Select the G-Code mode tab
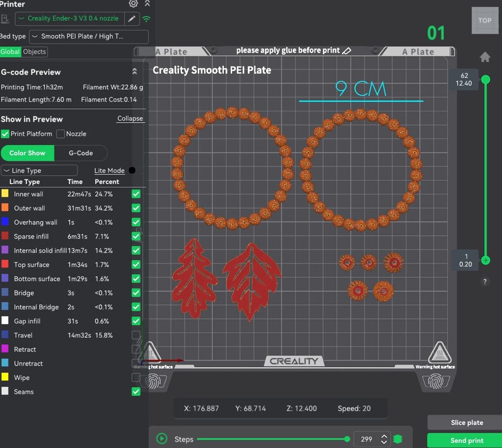This screenshot has height=448, width=502. click(81, 153)
